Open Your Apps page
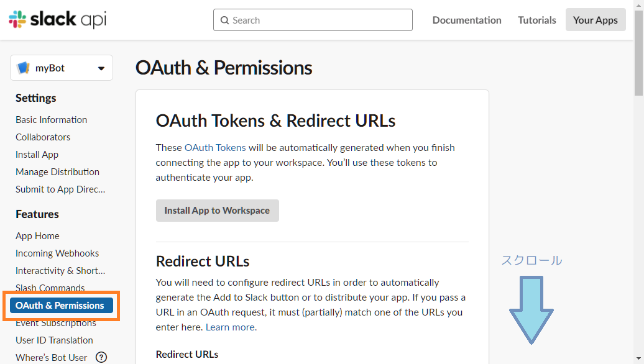The image size is (644, 364). pyautogui.click(x=595, y=20)
